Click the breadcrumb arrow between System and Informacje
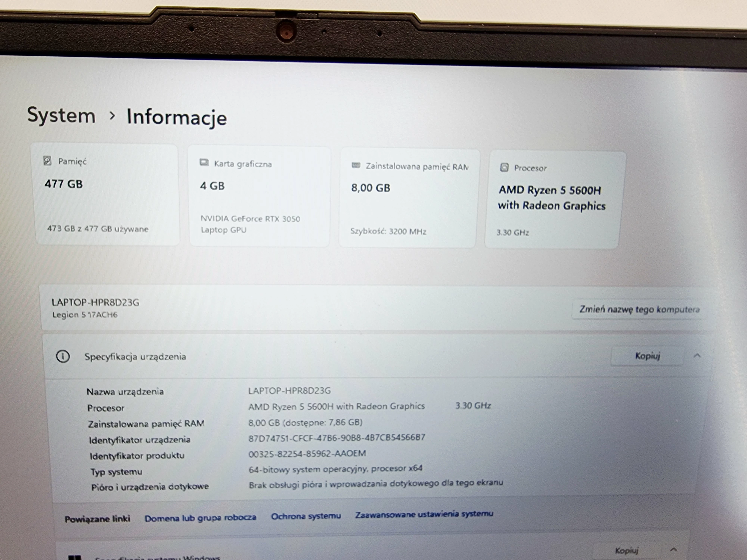The width and height of the screenshot is (747, 560). coord(112,116)
